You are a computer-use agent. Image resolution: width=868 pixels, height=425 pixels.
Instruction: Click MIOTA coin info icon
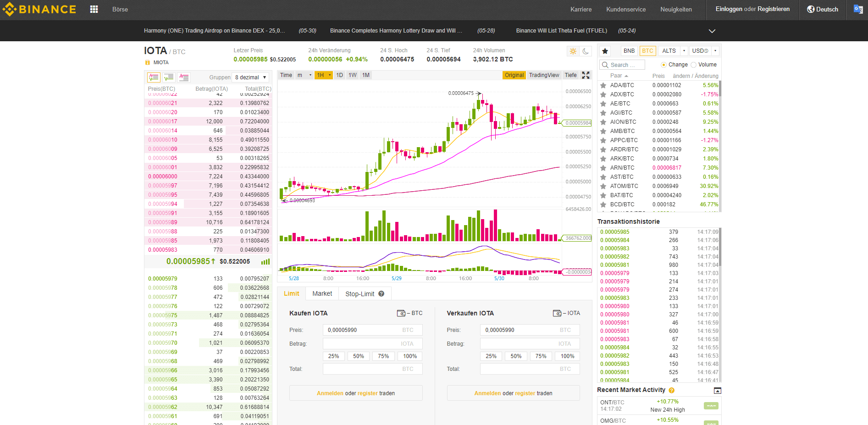(148, 62)
